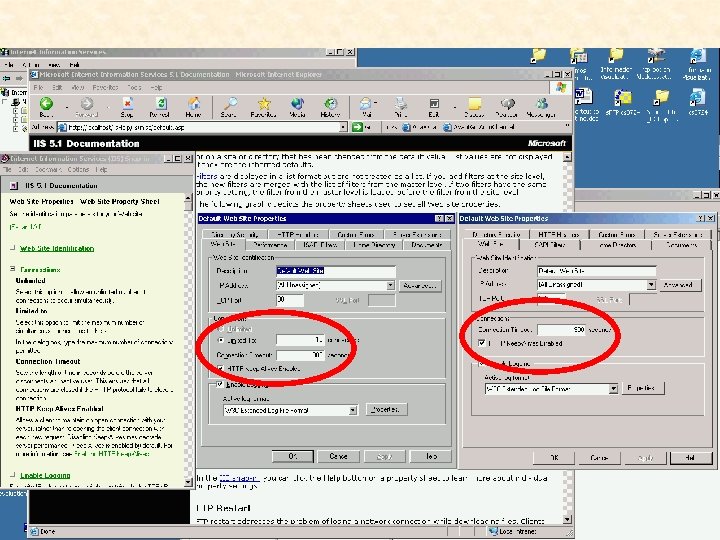The height and width of the screenshot is (540, 720).
Task: Open the Enable Logging link in help pane
Action: point(45,475)
